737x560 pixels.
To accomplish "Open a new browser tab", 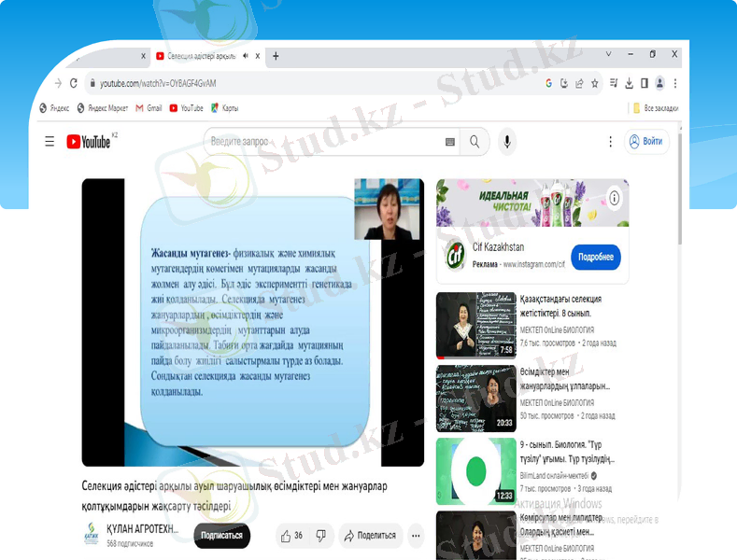I will pos(276,56).
